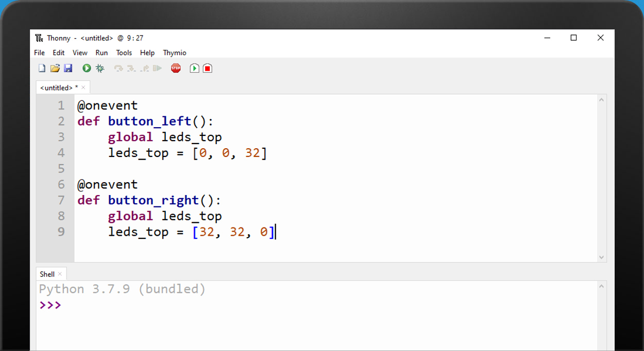This screenshot has width=644, height=351.
Task: Expand the Run menu
Action: point(101,52)
